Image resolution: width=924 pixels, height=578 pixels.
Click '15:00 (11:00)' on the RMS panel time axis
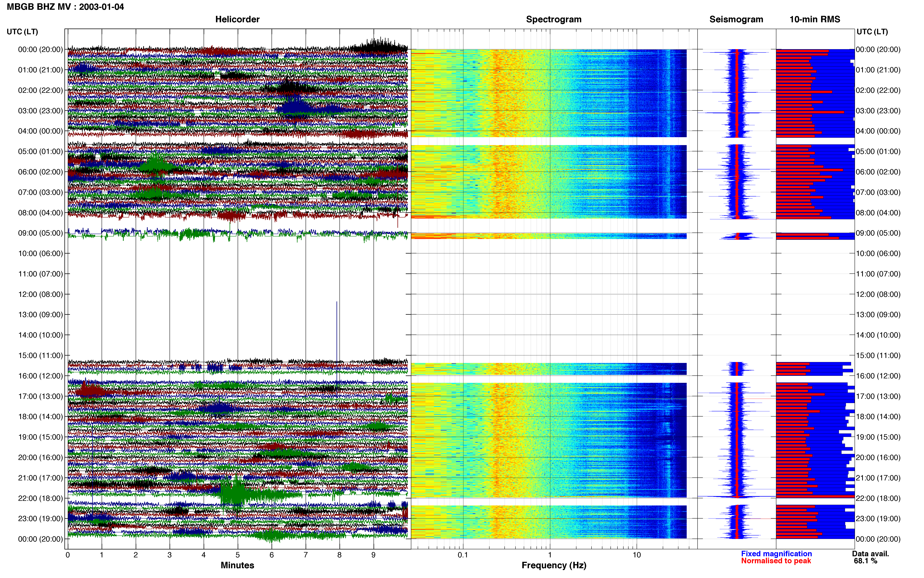coord(878,356)
